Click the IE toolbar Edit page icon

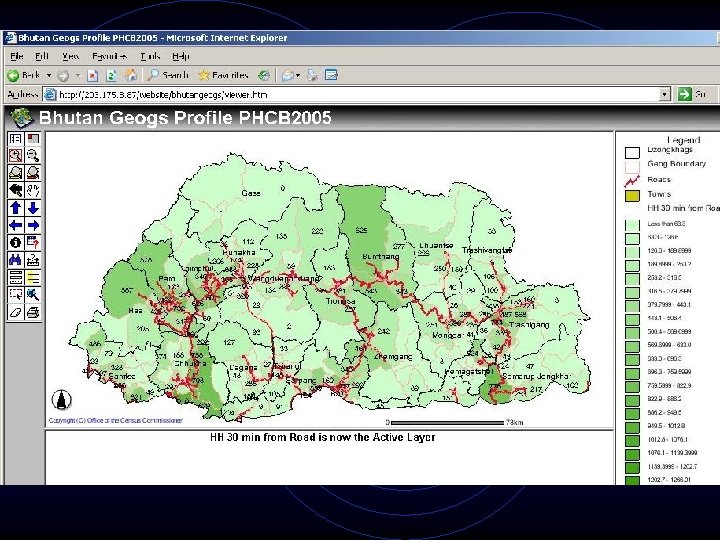click(x=331, y=75)
